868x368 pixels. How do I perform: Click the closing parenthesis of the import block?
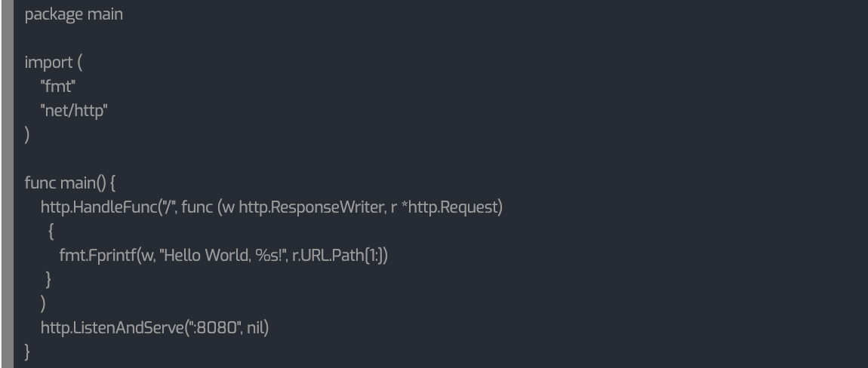tap(27, 135)
